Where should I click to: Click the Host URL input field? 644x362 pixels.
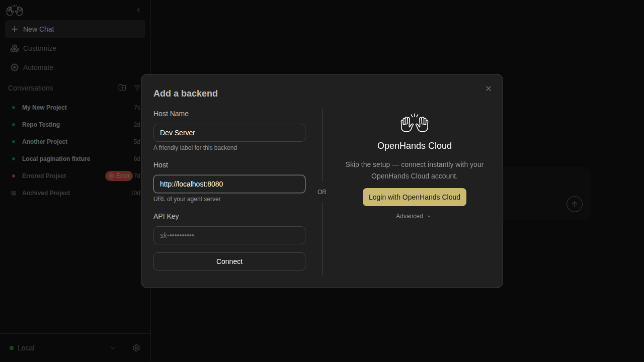pos(229,184)
